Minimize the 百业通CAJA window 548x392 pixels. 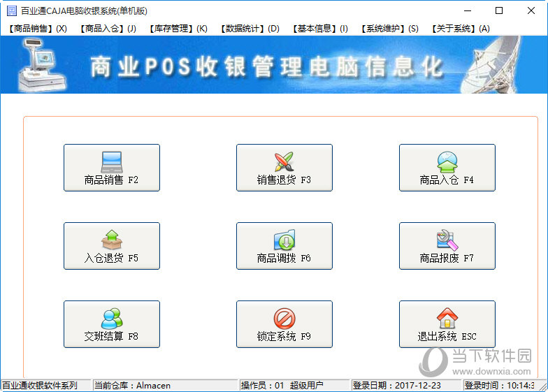tap(468, 11)
